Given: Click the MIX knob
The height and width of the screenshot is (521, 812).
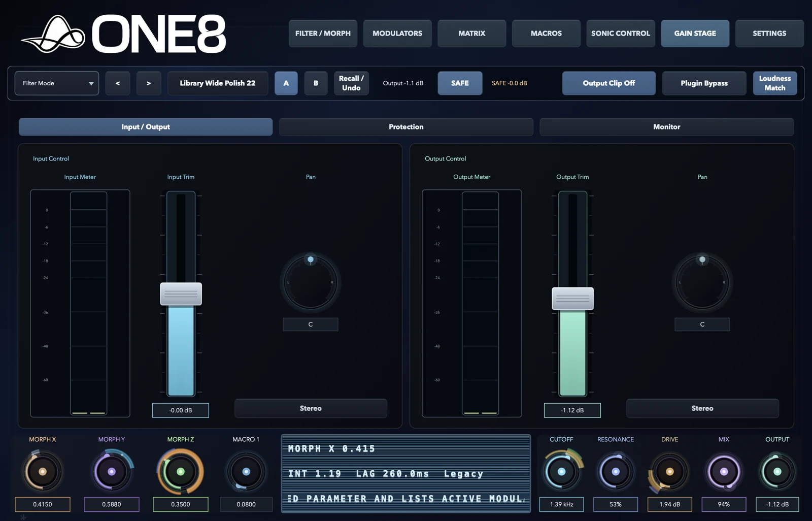Looking at the screenshot, I should (724, 472).
